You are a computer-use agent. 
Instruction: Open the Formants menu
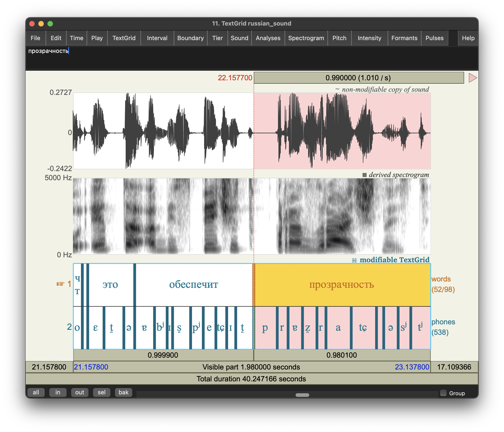404,38
